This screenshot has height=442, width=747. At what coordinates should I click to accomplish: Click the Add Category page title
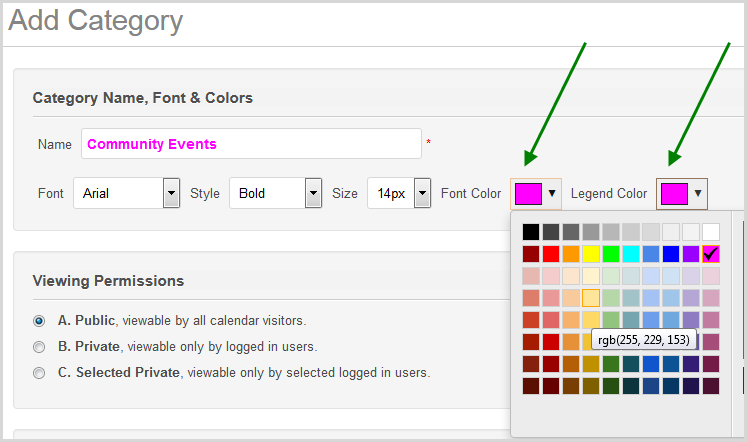point(96,21)
